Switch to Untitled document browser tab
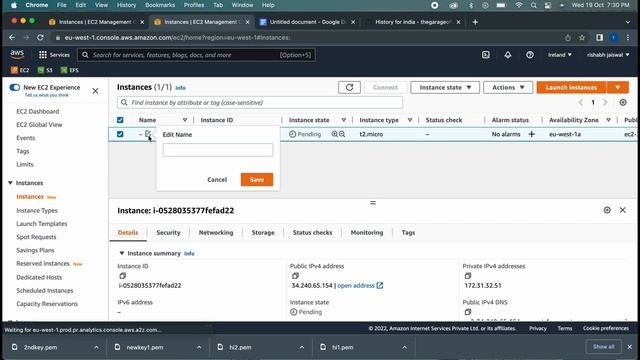 307,22
